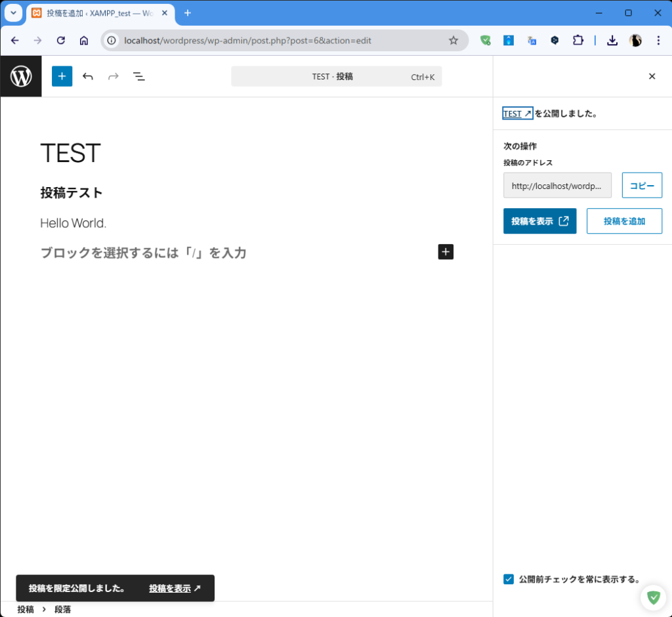Click the black add block button
672x617 pixels.
pos(446,252)
